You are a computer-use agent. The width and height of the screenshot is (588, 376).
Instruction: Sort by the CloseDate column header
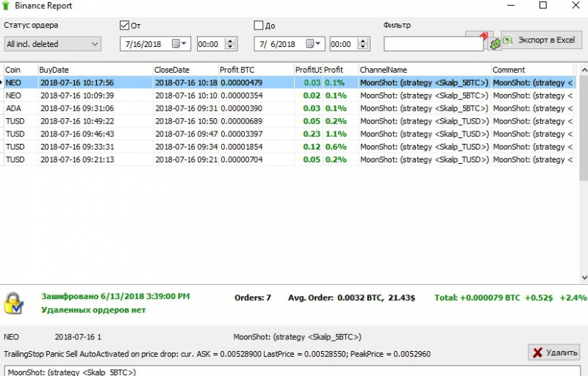[x=186, y=70]
